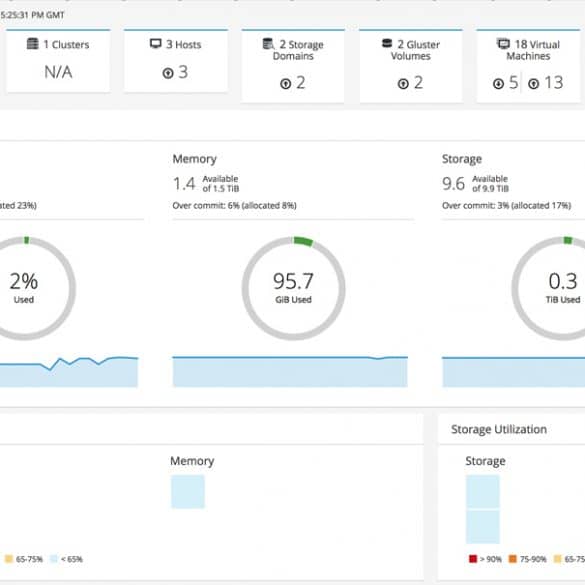Click the upper Storage utilization heatmap block
Image resolution: width=585 pixels, height=585 pixels.
point(482,491)
